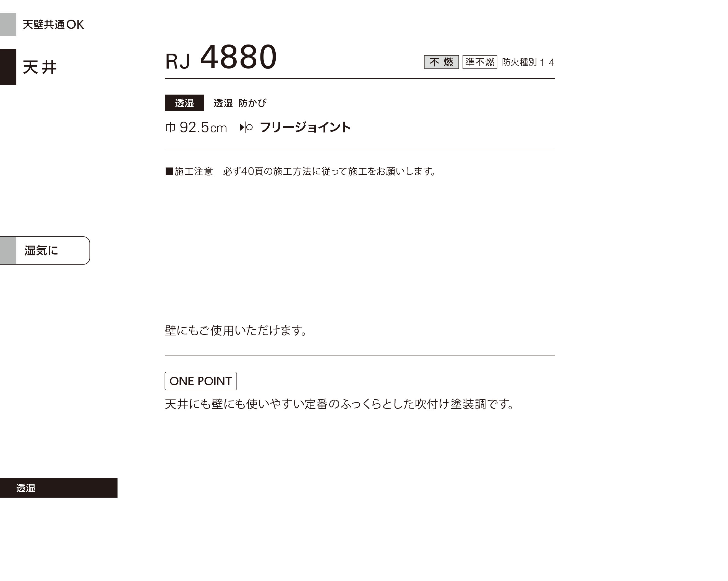Click the gray square beside 天壁共通OK

(x=8, y=24)
